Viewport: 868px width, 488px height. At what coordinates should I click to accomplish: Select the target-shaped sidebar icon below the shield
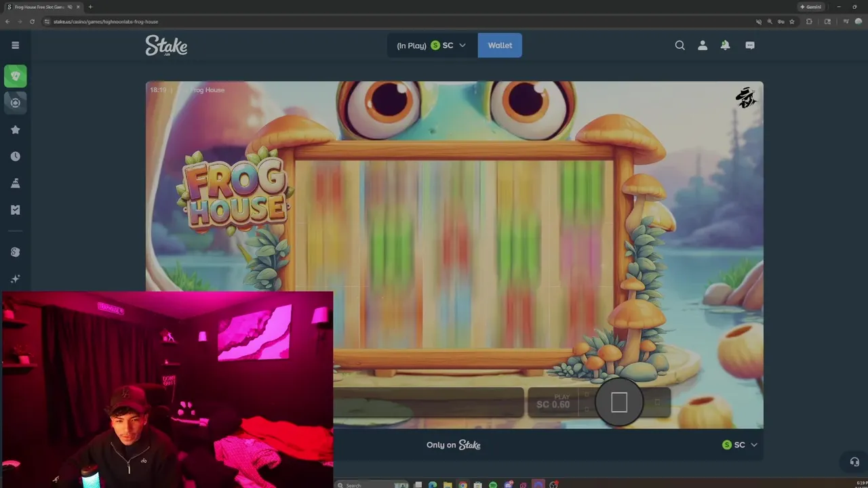pyautogui.click(x=15, y=103)
